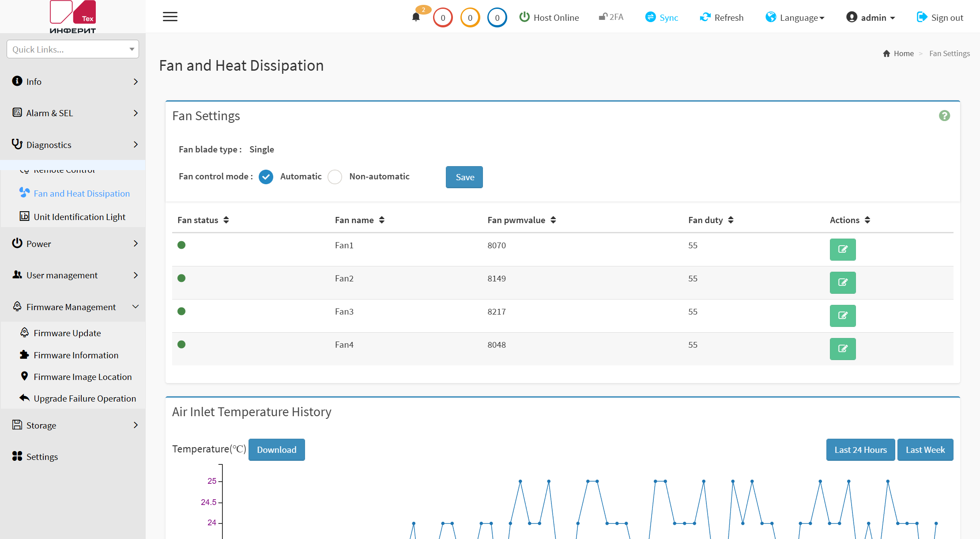Image resolution: width=980 pixels, height=539 pixels.
Task: Open Firmware Update menu item
Action: pyautogui.click(x=67, y=333)
